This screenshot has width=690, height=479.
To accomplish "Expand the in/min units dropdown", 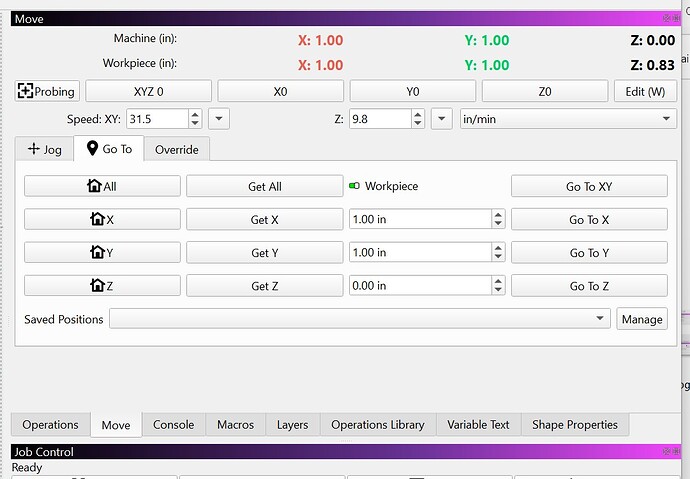I will pos(568,119).
